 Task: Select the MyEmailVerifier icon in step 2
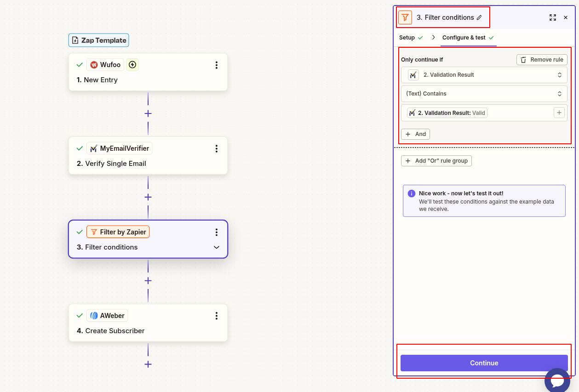click(93, 148)
